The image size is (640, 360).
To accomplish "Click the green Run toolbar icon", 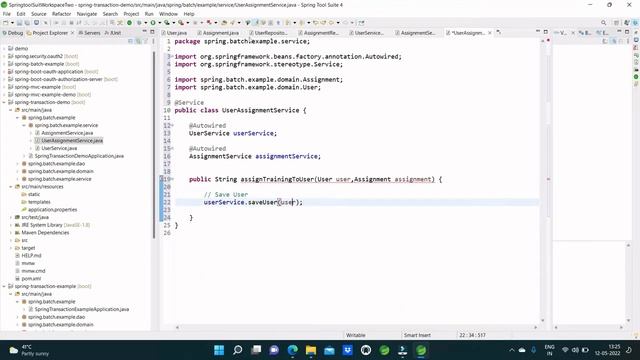I will 153,23.
